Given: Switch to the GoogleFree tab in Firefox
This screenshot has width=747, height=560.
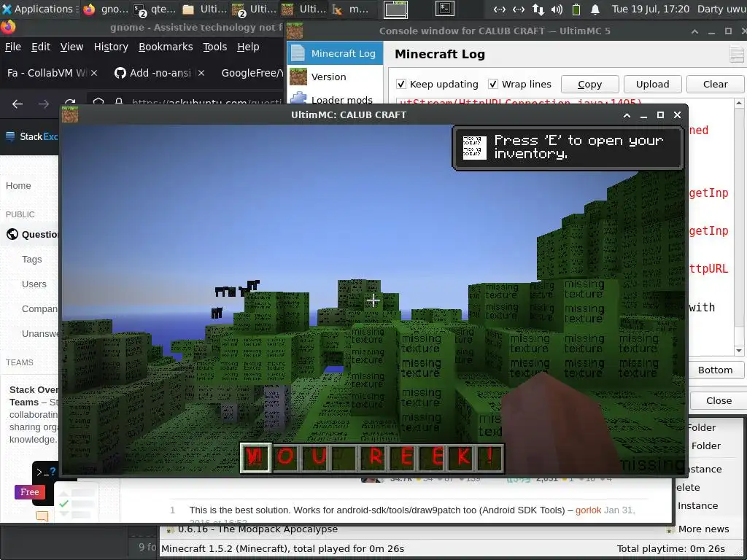Looking at the screenshot, I should coord(252,73).
